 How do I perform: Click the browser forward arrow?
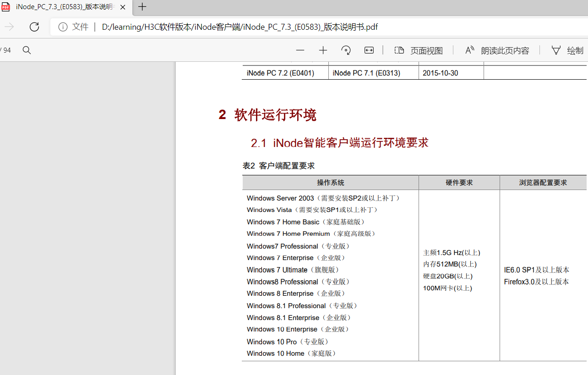(x=9, y=27)
